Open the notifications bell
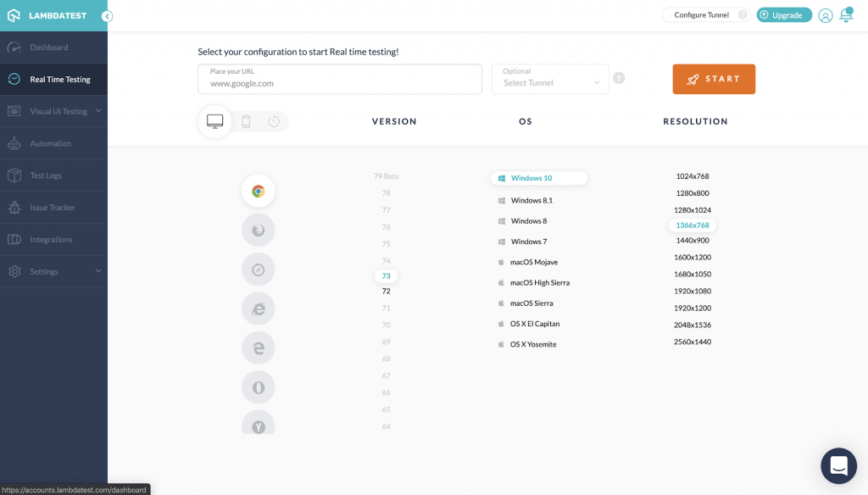 846,15
